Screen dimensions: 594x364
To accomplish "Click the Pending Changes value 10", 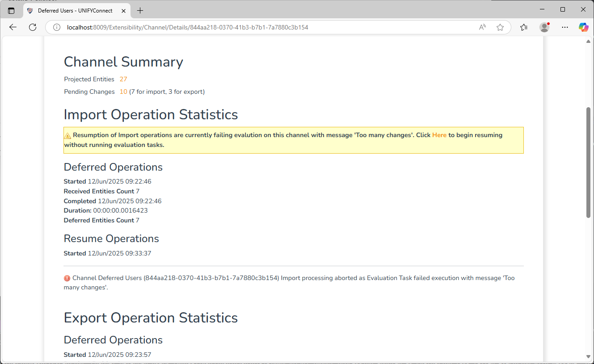I will click(x=123, y=92).
